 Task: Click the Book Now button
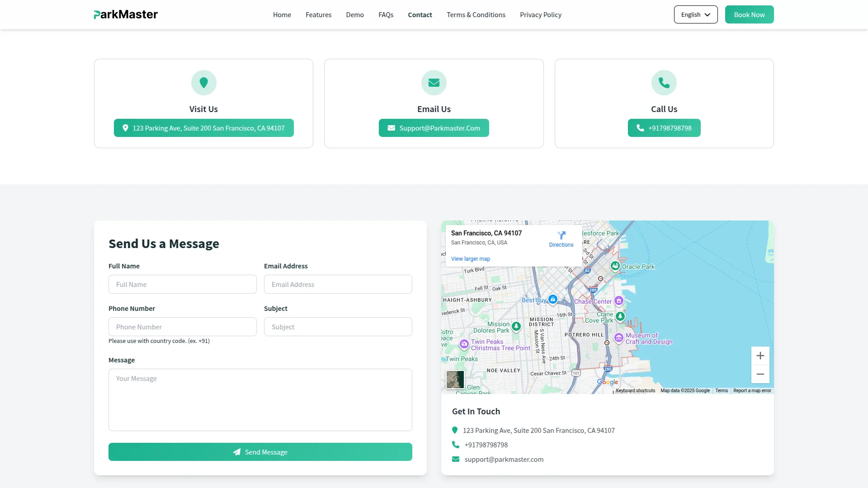point(749,14)
